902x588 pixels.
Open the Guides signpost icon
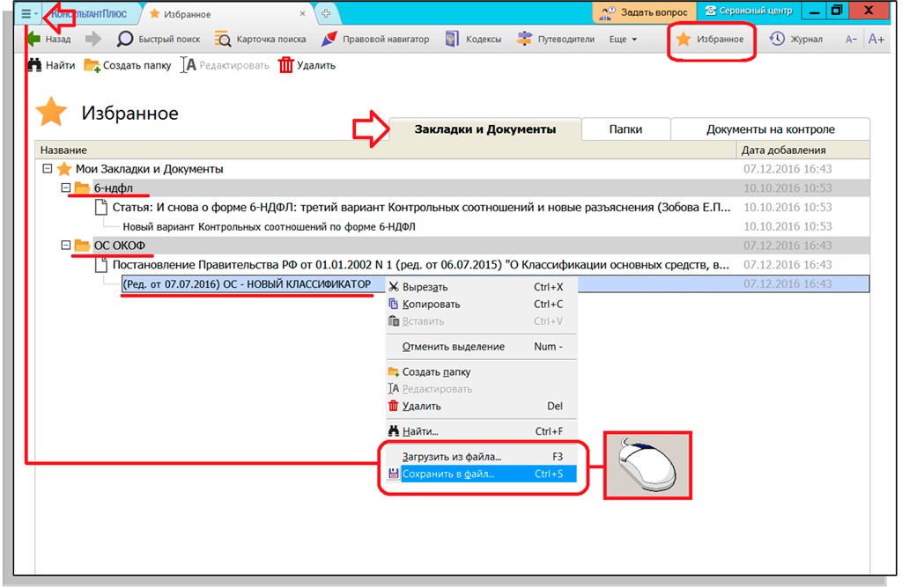pyautogui.click(x=524, y=39)
